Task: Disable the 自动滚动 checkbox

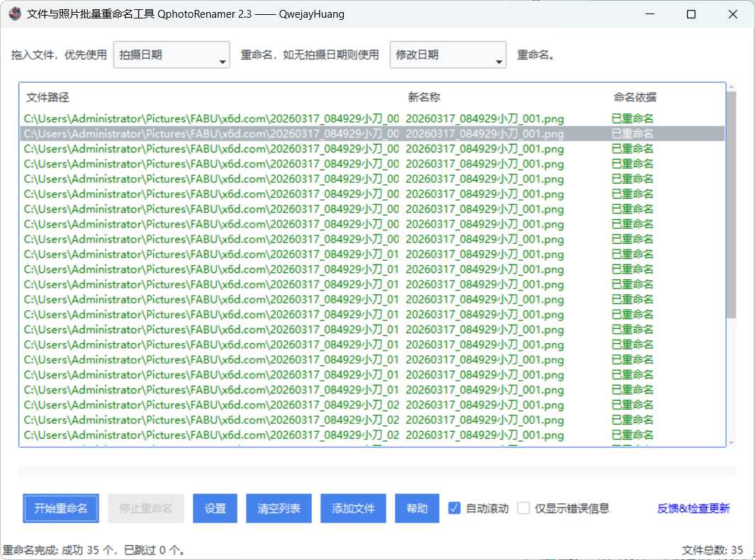Action: coord(454,508)
